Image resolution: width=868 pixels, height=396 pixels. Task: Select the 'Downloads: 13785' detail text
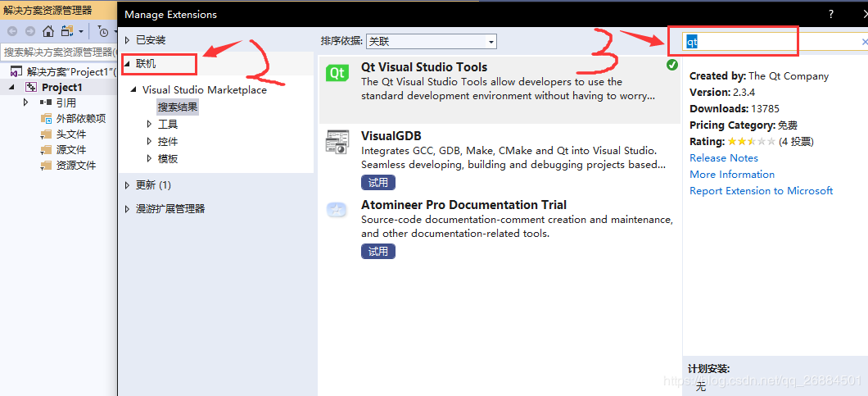click(x=734, y=109)
